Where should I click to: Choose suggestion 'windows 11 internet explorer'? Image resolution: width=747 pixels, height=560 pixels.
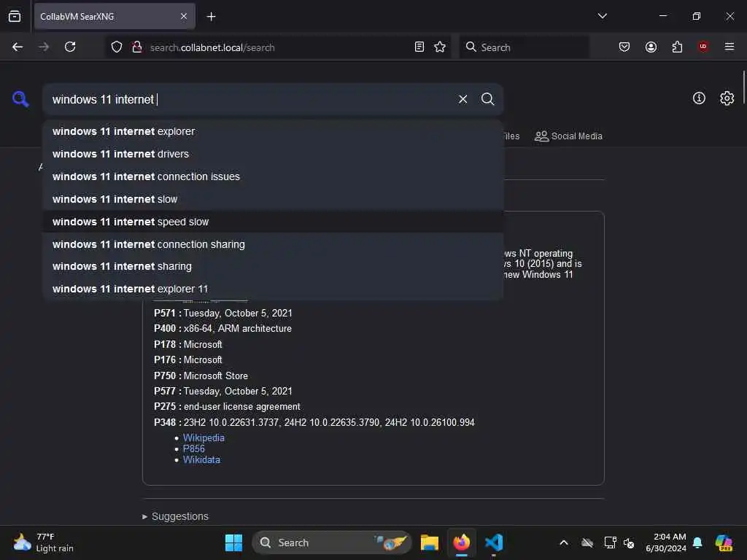273,131
